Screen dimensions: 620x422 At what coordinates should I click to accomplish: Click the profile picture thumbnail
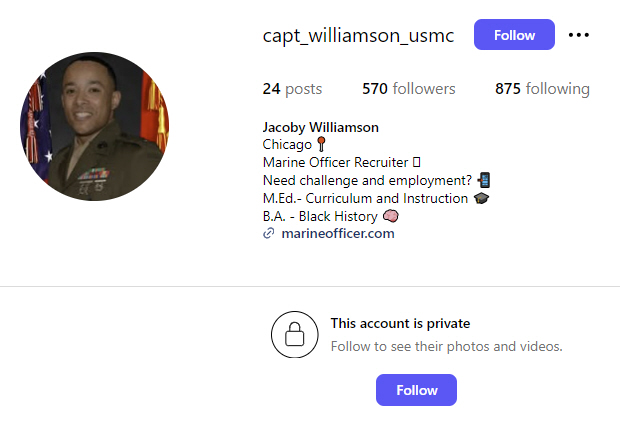click(x=95, y=126)
